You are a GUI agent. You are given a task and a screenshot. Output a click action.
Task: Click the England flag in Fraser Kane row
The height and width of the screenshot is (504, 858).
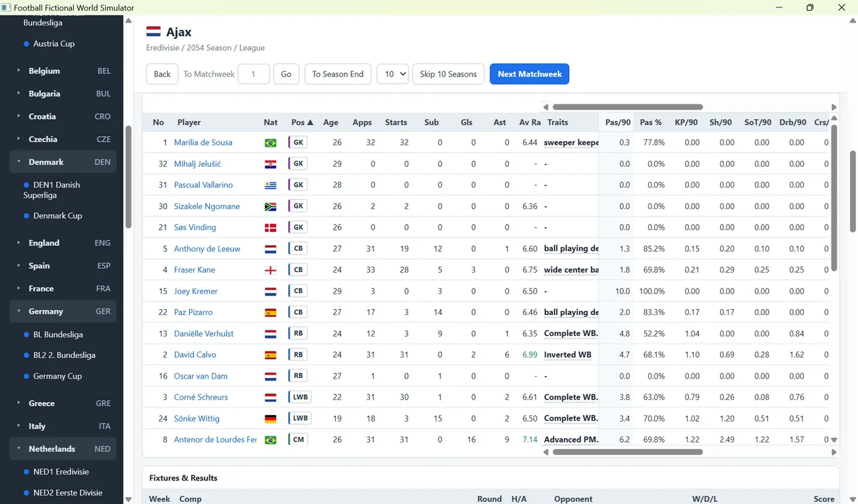(x=271, y=270)
